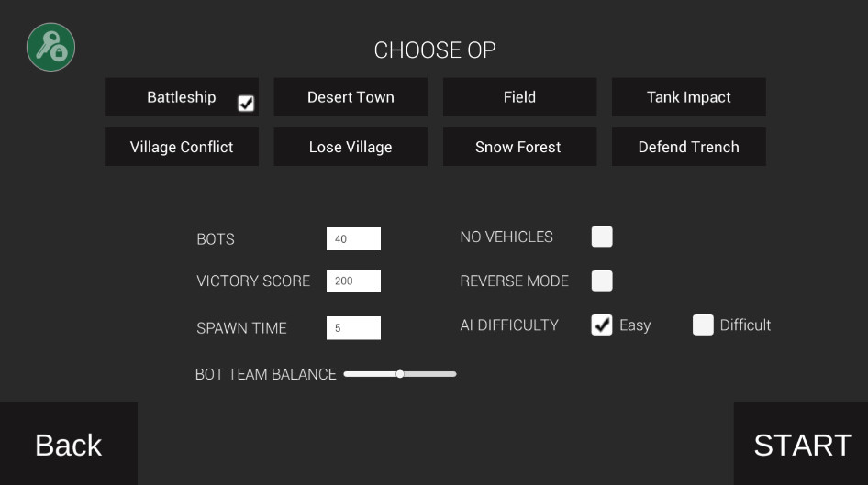Choose the Desert Town operation

pyautogui.click(x=351, y=97)
